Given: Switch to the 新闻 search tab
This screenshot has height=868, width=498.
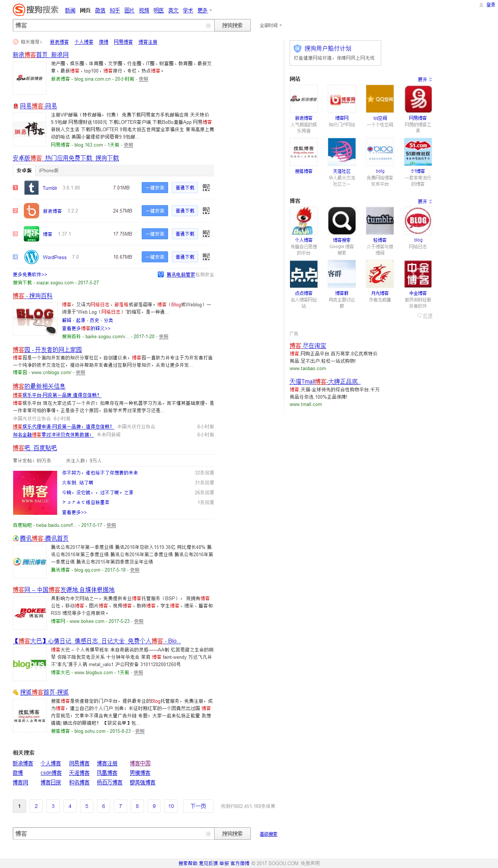Looking at the screenshot, I should [70, 11].
